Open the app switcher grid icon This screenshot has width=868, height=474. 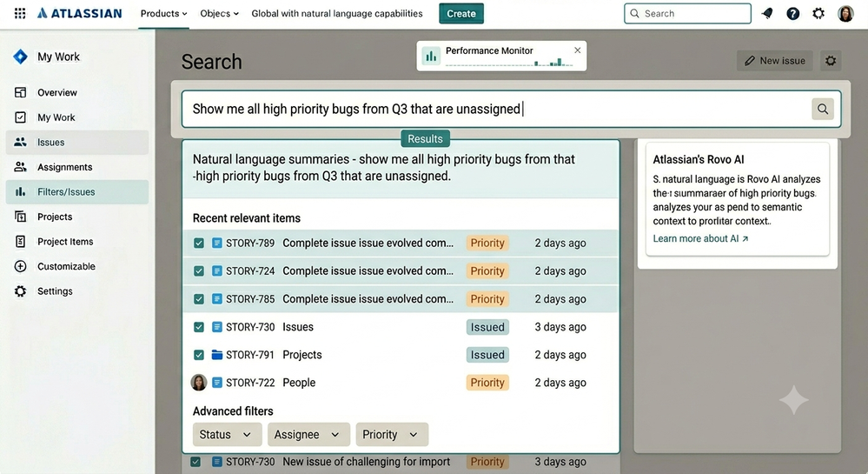click(20, 13)
